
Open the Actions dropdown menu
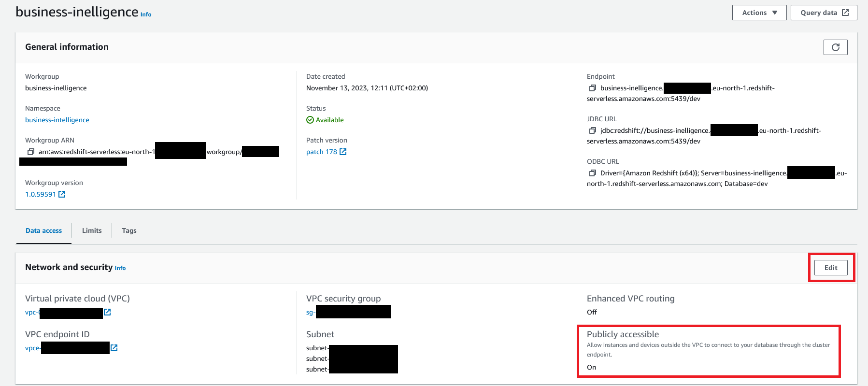tap(759, 13)
